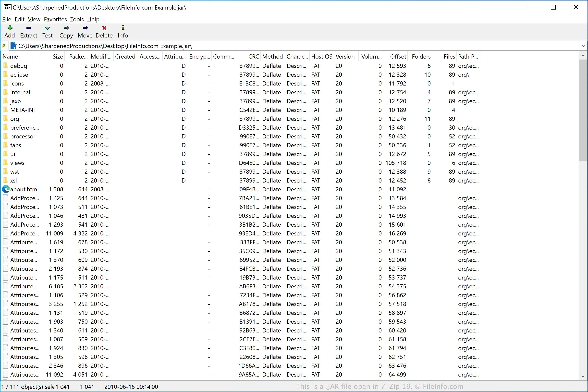Sort by the Method column header
Image resolution: width=588 pixels, height=392 pixels.
pos(272,57)
